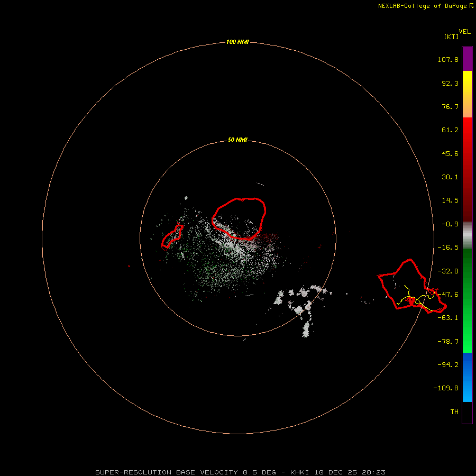Click the NEXLAB-College of DuPage watermark text
The width and height of the screenshot is (476, 476).
(x=426, y=6)
